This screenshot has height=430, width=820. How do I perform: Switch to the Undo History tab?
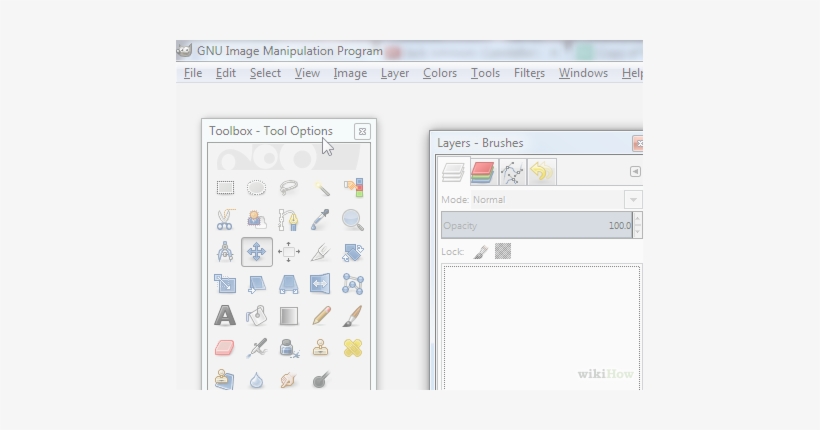click(541, 172)
